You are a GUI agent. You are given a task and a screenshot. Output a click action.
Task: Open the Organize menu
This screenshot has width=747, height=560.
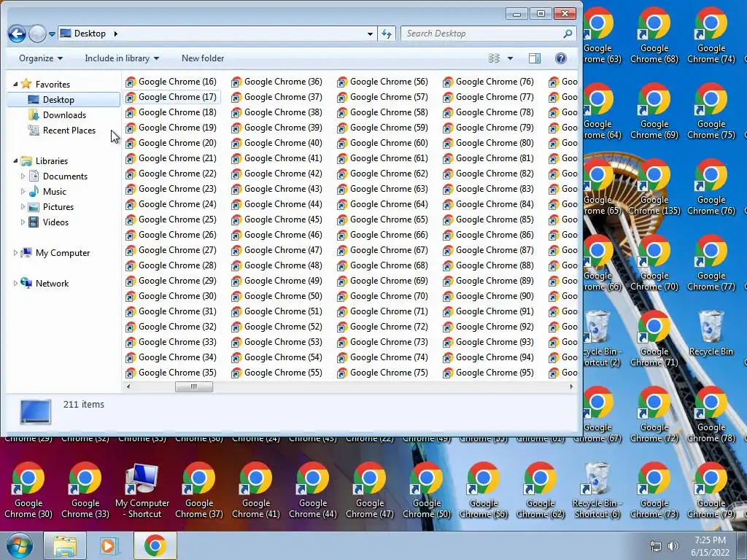[x=41, y=58]
